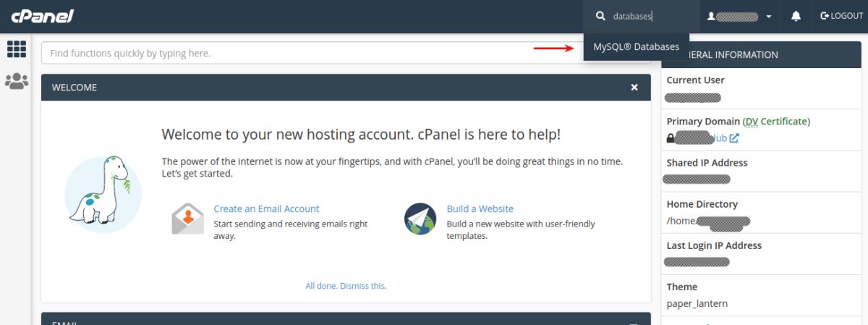Focus the Find functions quickly field
This screenshot has width=868, height=325.
click(345, 53)
